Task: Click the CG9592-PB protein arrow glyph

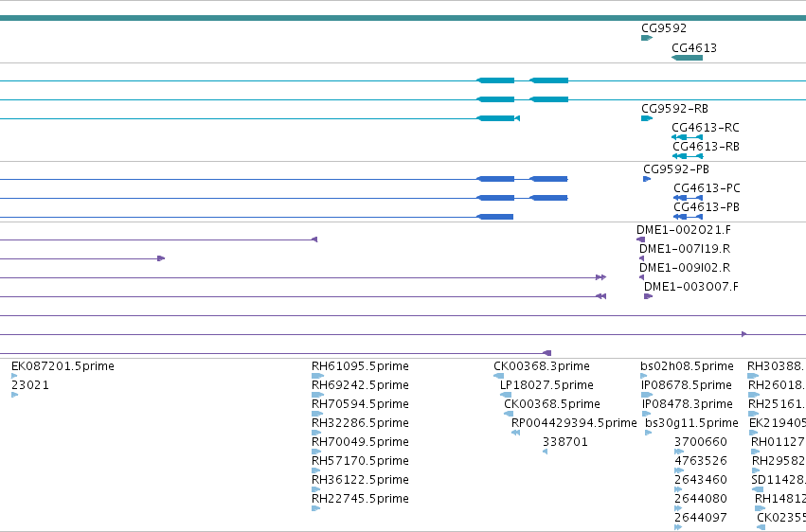Action: point(647,179)
